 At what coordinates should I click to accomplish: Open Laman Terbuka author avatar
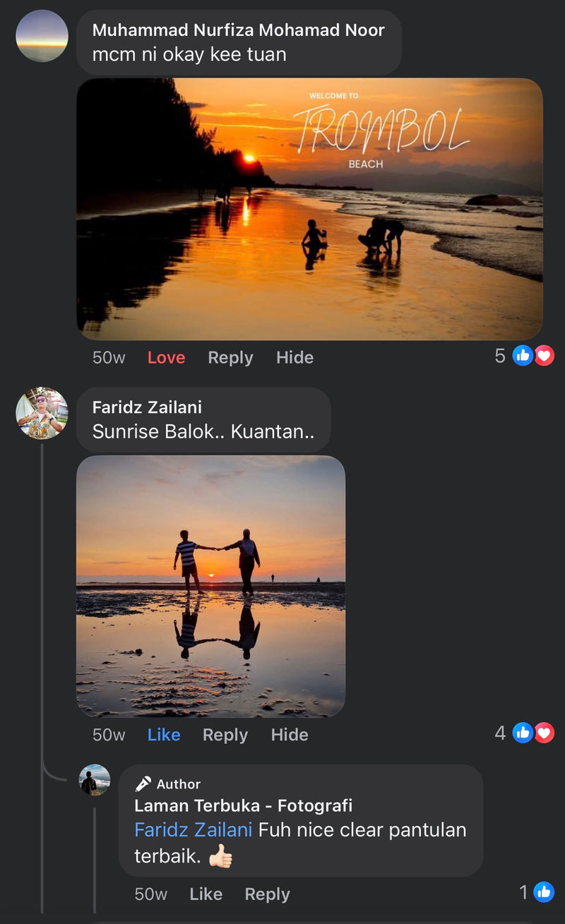[95, 780]
